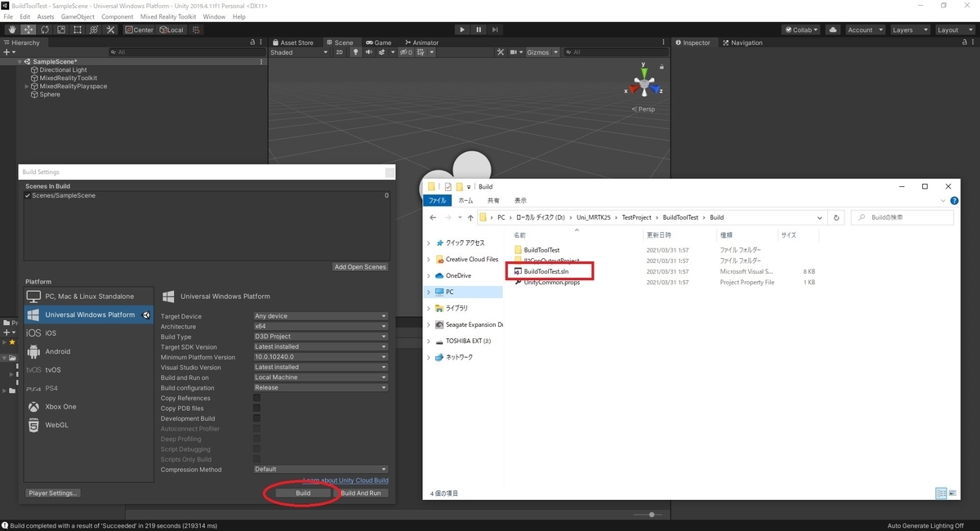This screenshot has height=531, width=980.
Task: Open Player Settings
Action: pyautogui.click(x=53, y=493)
